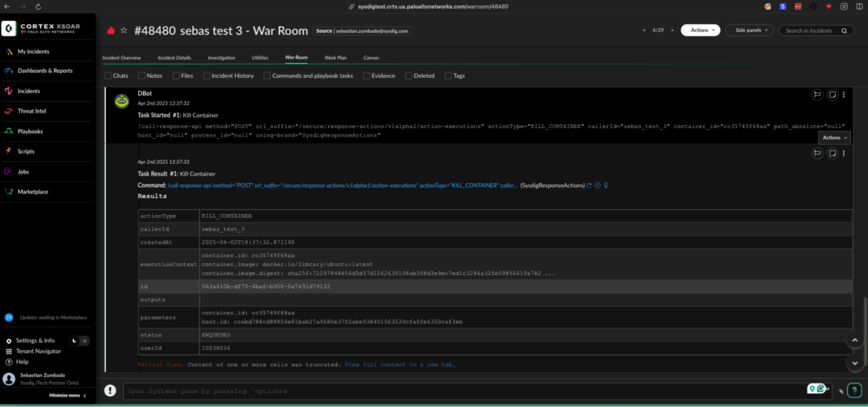Focus the War Room command input box

477,391
